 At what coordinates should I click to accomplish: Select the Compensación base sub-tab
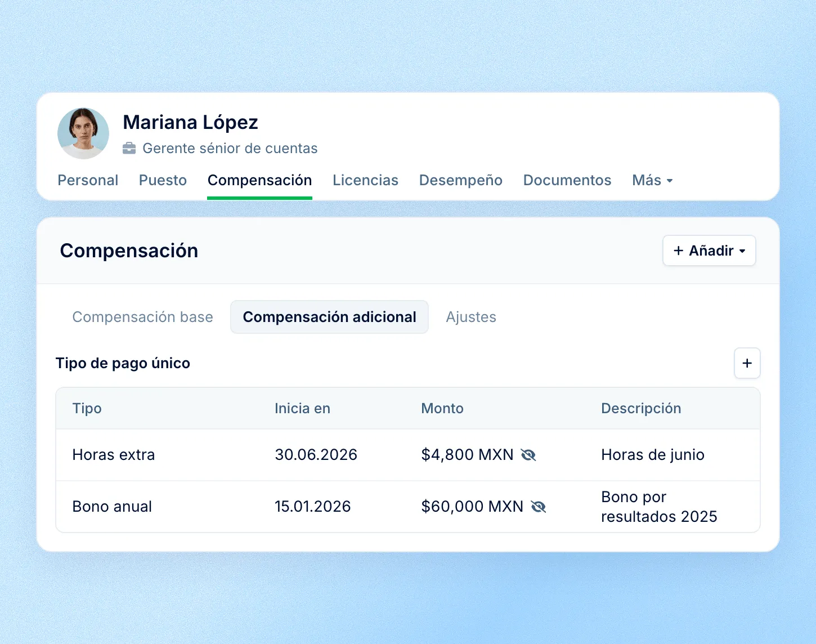(x=142, y=317)
